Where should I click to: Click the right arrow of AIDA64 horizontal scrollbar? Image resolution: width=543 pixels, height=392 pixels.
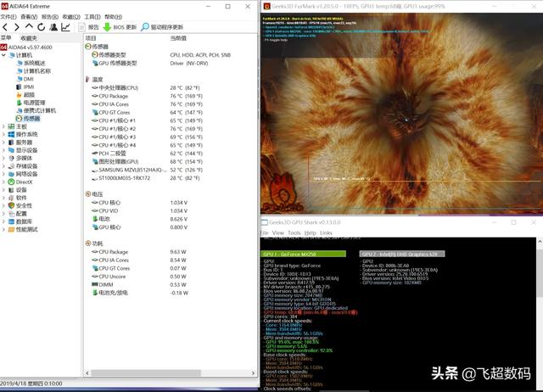[253, 373]
